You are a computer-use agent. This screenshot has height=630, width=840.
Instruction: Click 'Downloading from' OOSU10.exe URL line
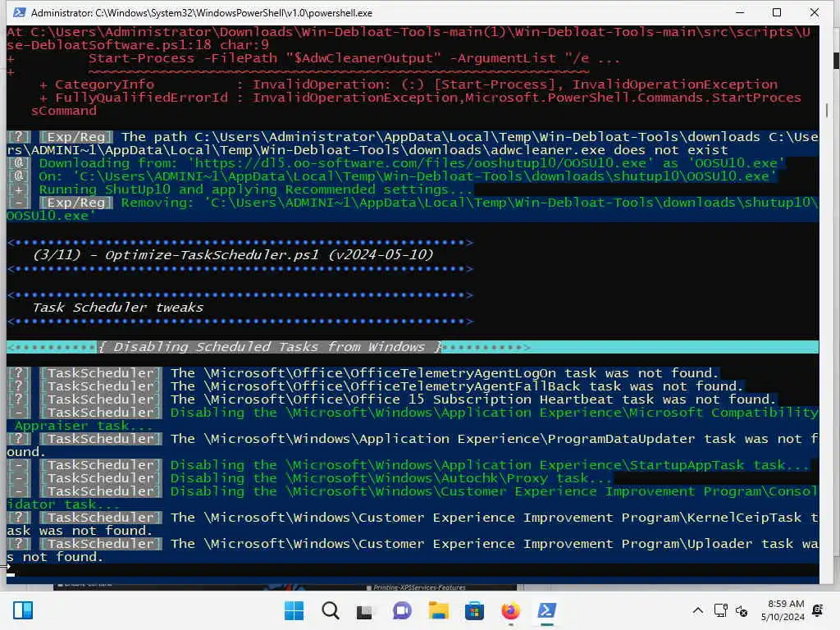(x=396, y=163)
